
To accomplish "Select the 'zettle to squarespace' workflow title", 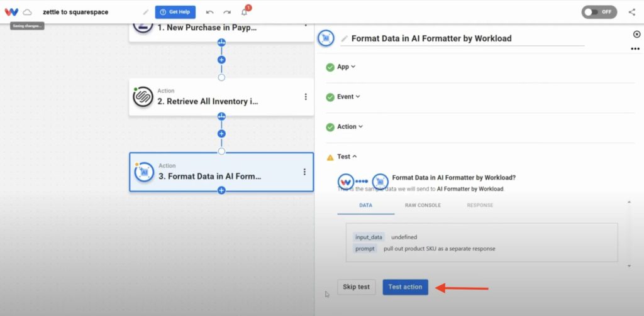I will (x=75, y=13).
